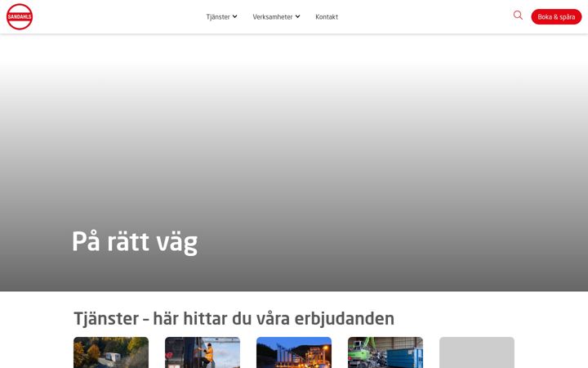The width and height of the screenshot is (588, 368).
Task: Expand the Tjänster chevron arrow
Action: (x=234, y=16)
